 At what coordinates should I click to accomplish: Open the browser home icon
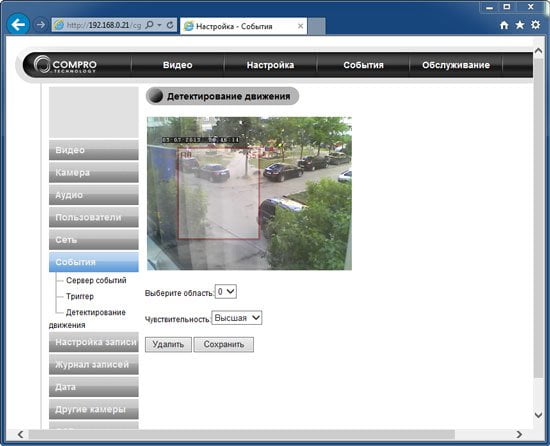tap(504, 25)
